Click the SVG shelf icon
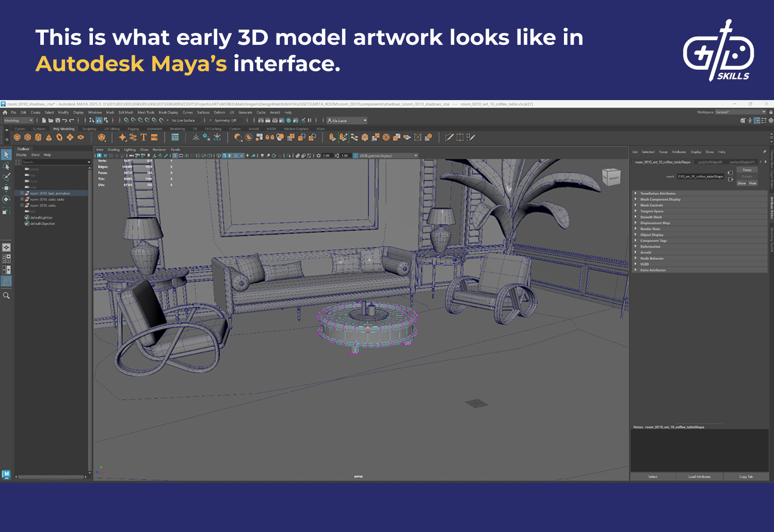774x532 pixels. [x=154, y=137]
